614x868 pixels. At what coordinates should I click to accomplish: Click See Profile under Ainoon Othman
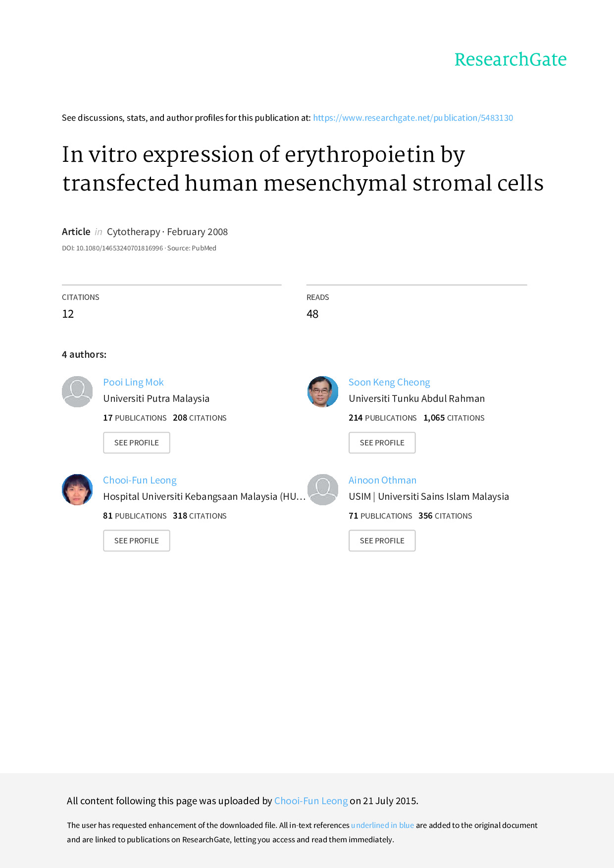[382, 540]
